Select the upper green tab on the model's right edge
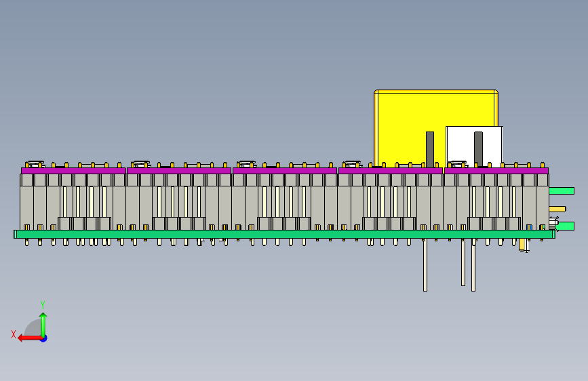The height and width of the screenshot is (381, 588). coord(562,191)
